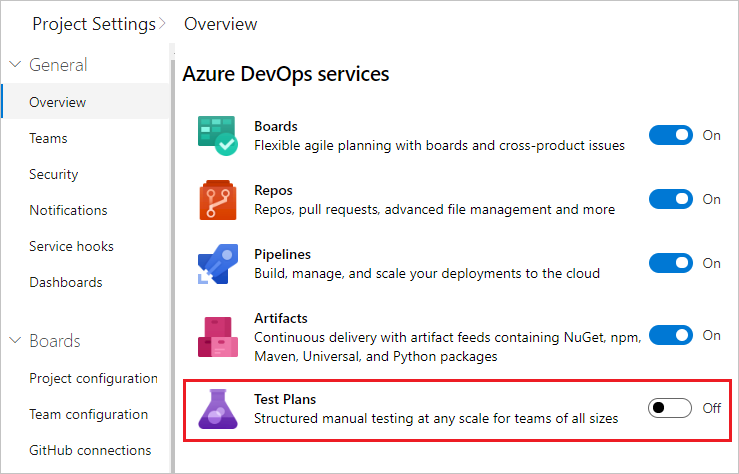
Task: Click the Overview breadcrumb title
Action: pos(221,24)
